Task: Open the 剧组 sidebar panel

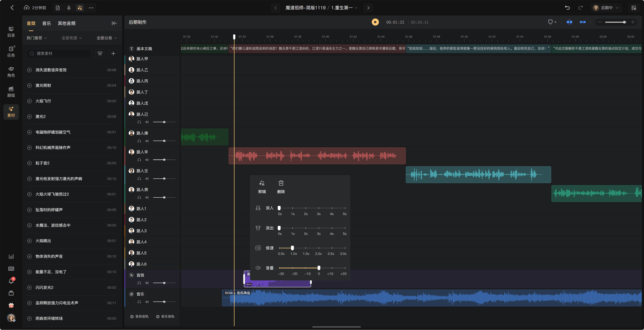Action: point(11,92)
